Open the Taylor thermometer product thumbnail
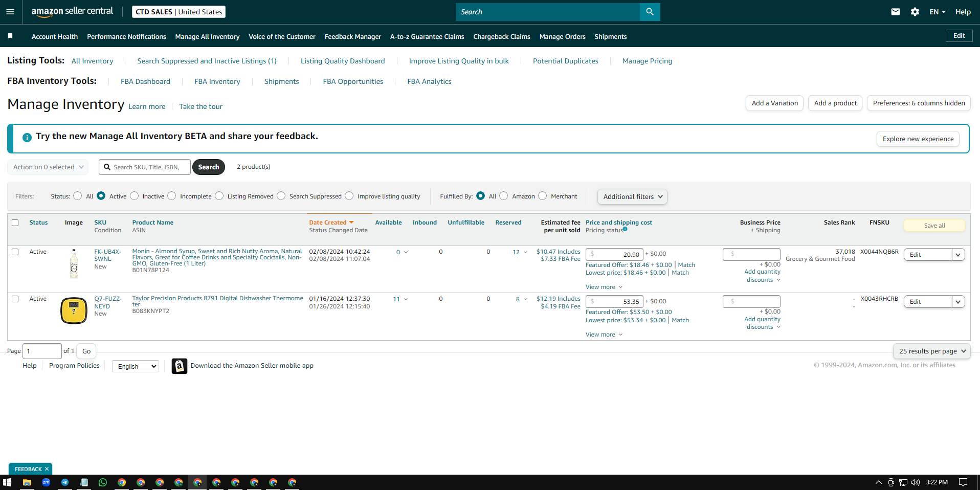Viewport: 980px width, 490px height. (x=74, y=310)
